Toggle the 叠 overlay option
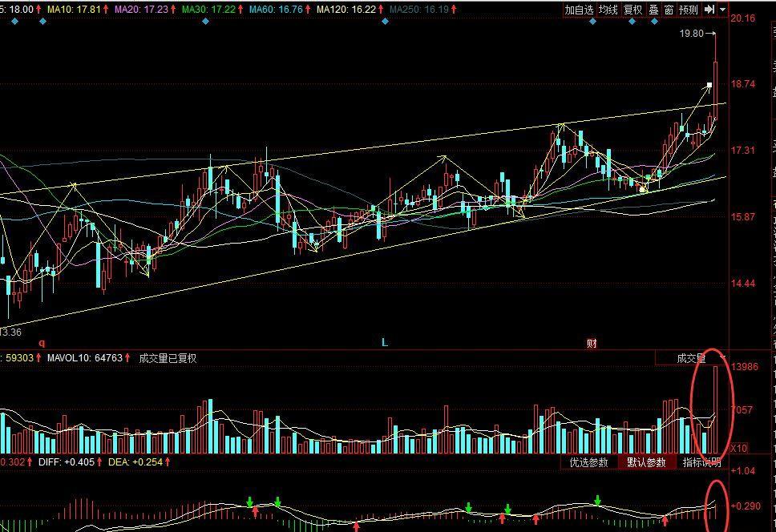The height and width of the screenshot is (532, 776). tap(653, 10)
